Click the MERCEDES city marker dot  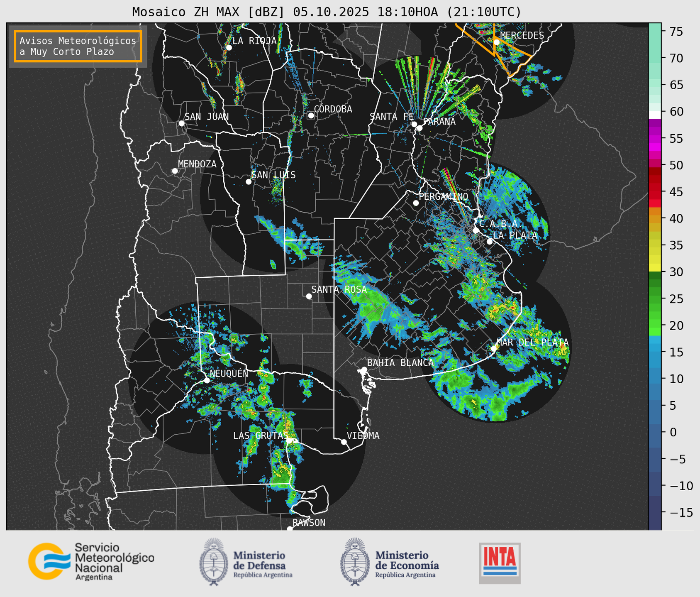pos(496,42)
